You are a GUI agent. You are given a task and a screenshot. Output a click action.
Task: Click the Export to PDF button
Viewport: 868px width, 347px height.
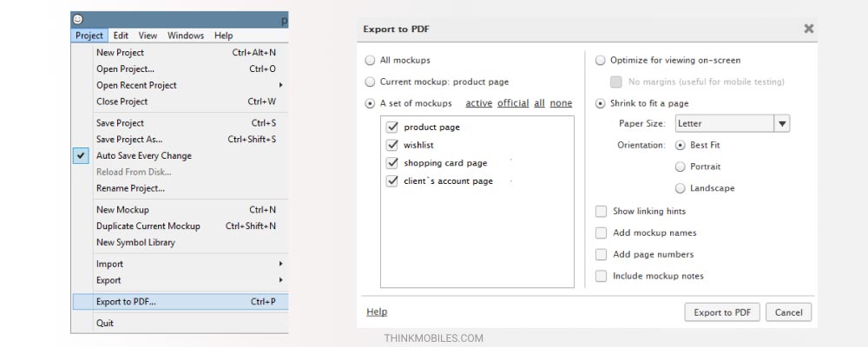tap(722, 312)
